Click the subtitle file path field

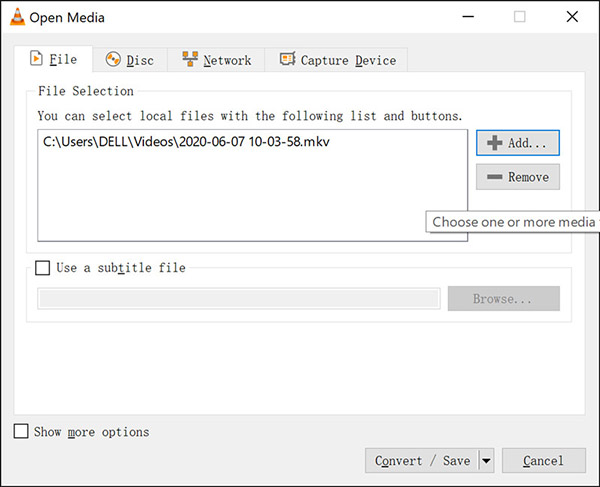239,298
